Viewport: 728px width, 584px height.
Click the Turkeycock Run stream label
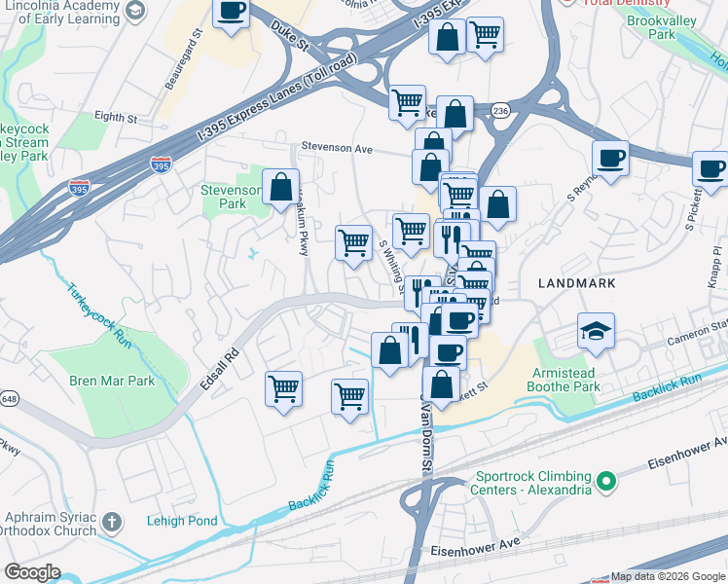[x=99, y=315]
